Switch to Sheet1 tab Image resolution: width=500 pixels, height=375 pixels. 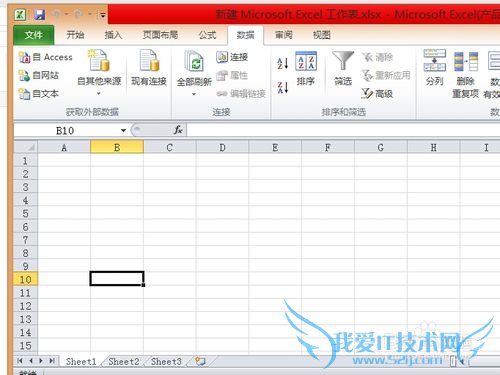pyautogui.click(x=81, y=361)
